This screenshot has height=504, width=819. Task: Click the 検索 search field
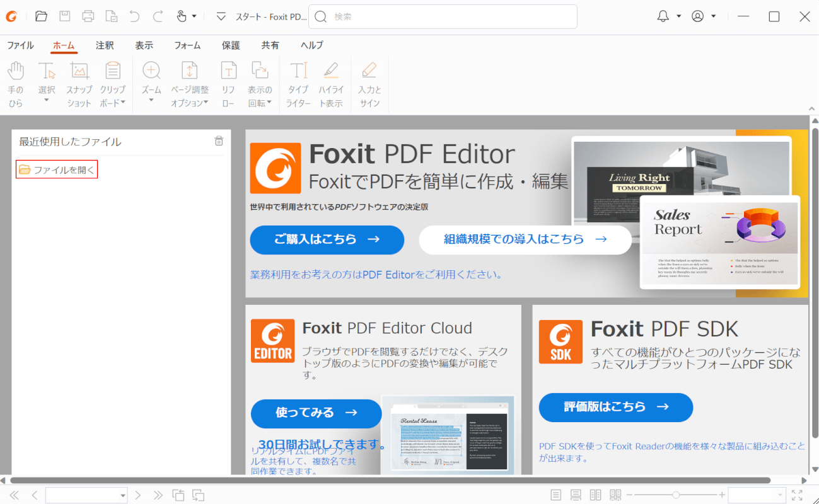click(x=443, y=16)
